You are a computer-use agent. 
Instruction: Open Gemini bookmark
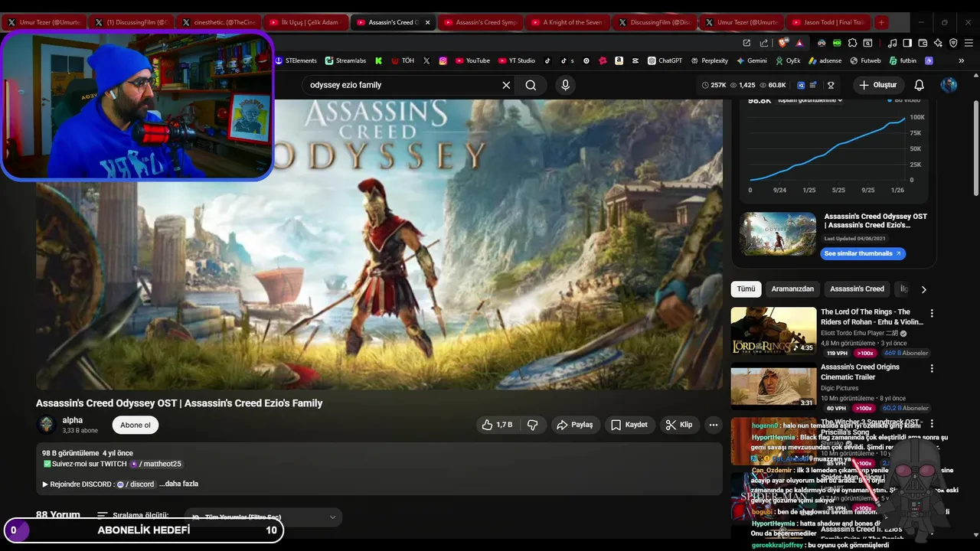pos(752,60)
